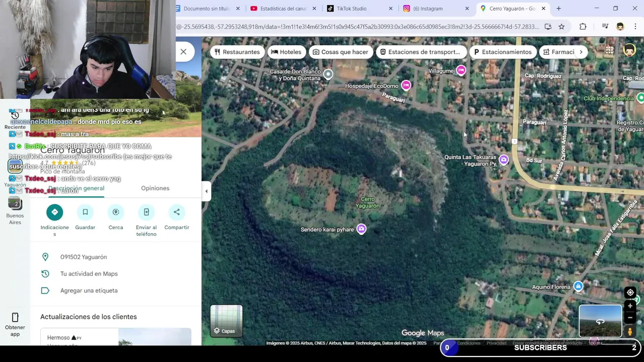The image size is (644, 362).
Task: Open browser extensions puzzle icon
Action: 583,27
